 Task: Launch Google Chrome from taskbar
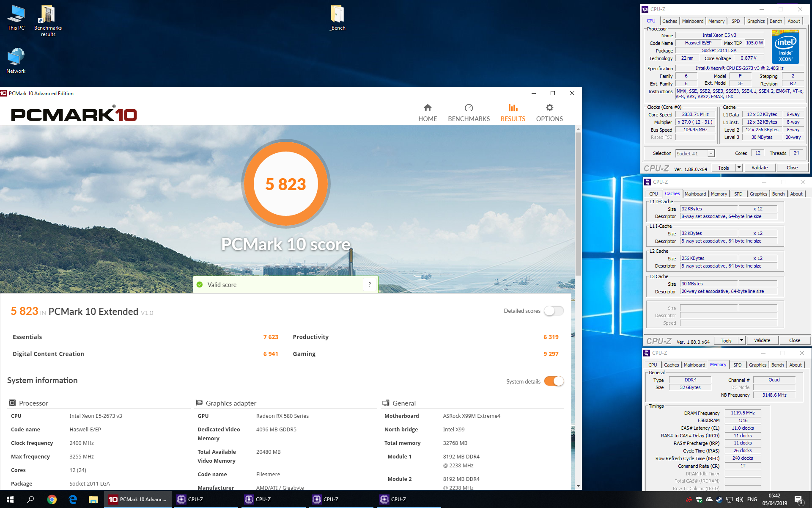coord(52,500)
